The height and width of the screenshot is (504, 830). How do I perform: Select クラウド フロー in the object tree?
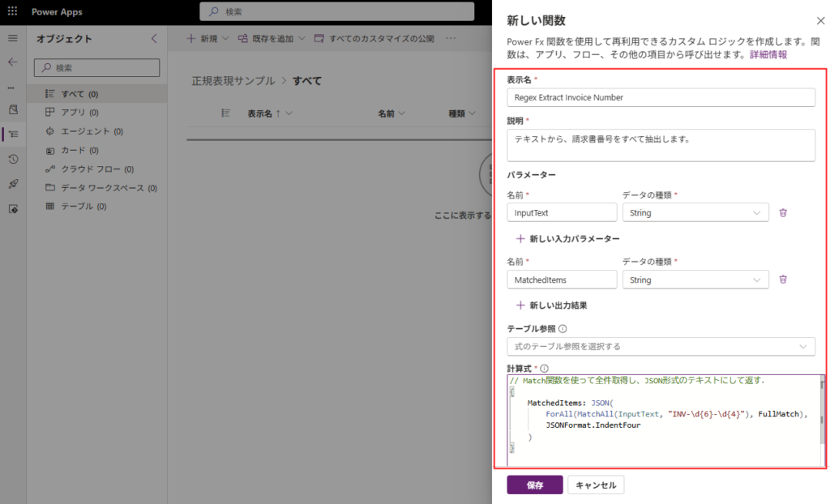(x=97, y=169)
